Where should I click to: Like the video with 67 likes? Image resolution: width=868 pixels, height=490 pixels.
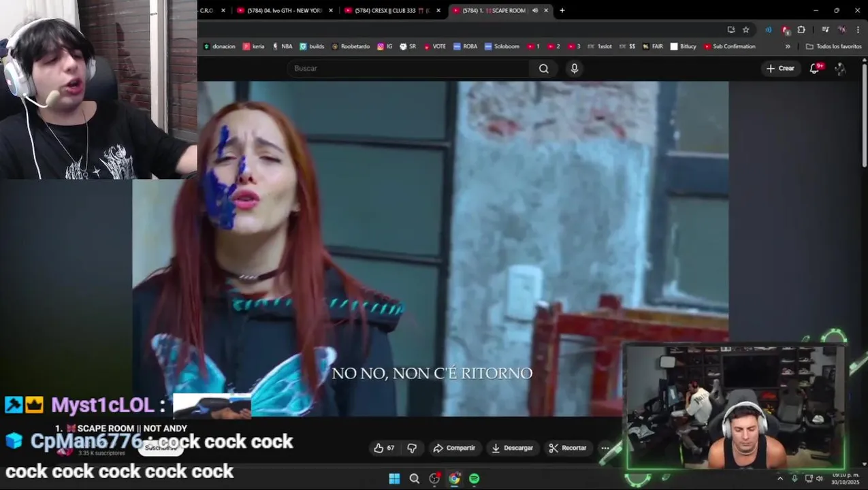(x=384, y=448)
